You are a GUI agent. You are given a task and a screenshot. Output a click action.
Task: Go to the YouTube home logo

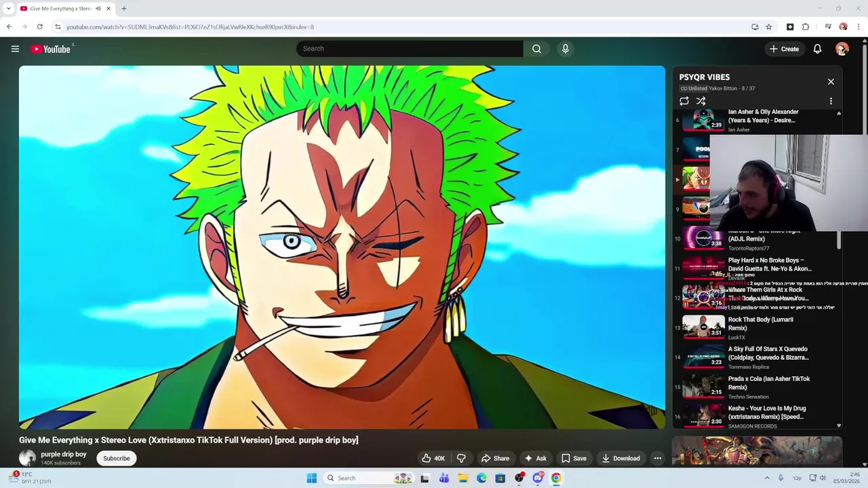pyautogui.click(x=51, y=49)
